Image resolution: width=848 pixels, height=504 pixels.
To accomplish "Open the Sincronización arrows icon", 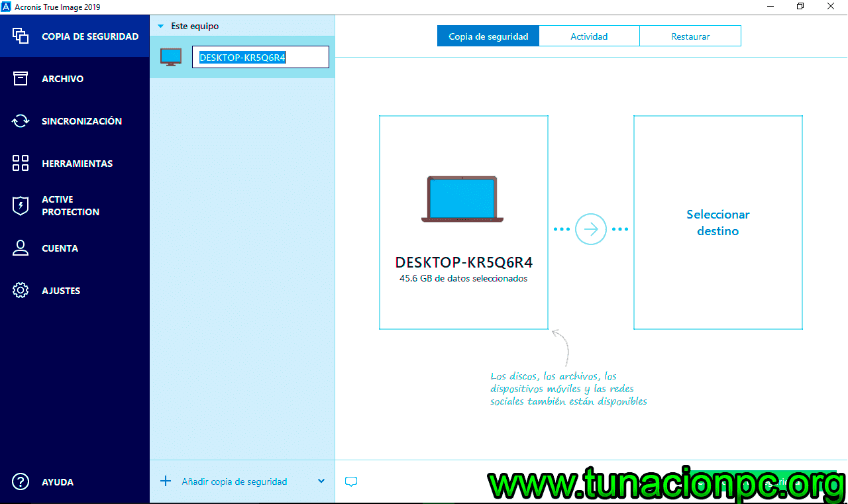I will [21, 121].
